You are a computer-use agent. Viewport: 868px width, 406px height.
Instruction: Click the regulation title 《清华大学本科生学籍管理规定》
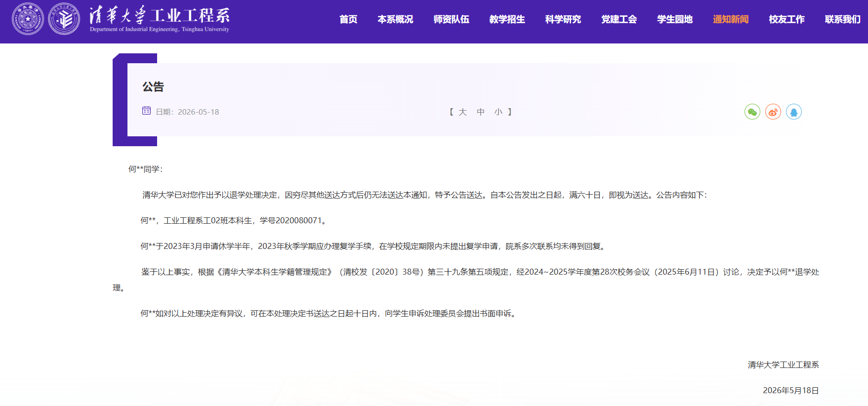click(x=275, y=272)
